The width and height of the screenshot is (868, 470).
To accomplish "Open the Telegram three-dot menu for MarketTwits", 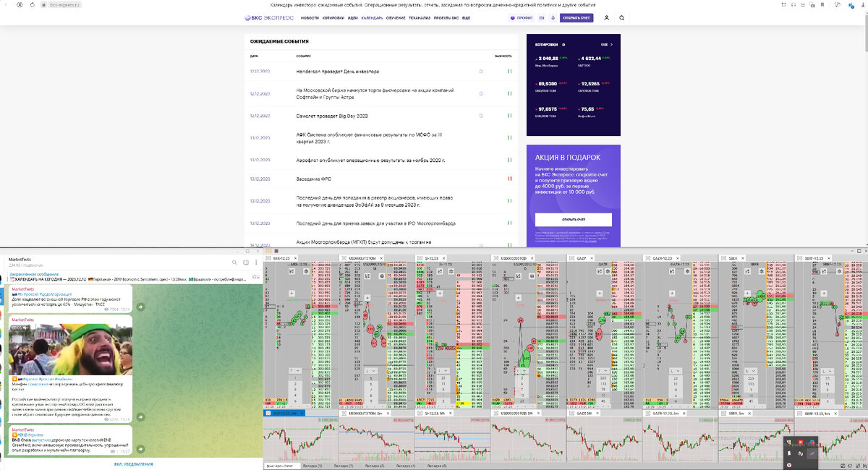I will pos(257,261).
